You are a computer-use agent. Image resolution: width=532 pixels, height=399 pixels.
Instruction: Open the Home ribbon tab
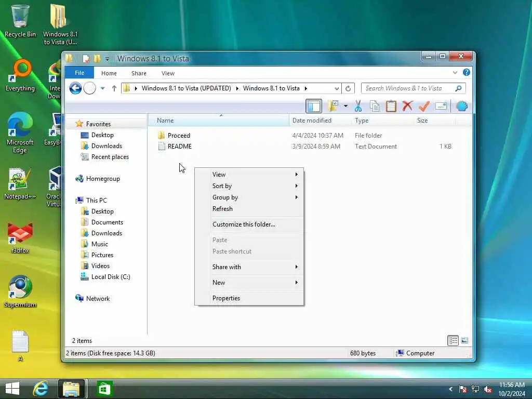click(x=109, y=73)
